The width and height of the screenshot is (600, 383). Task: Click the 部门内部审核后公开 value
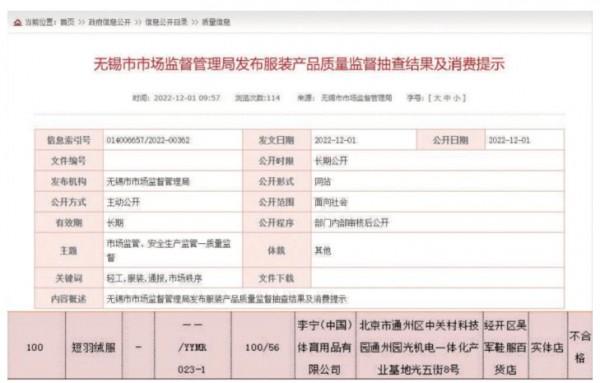coord(351,223)
